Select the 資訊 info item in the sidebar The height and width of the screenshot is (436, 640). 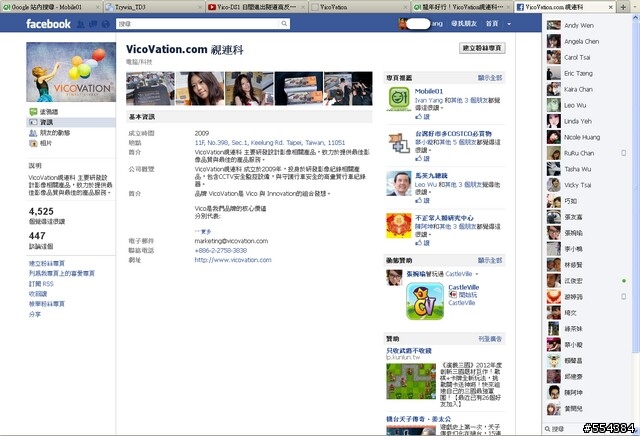71,122
